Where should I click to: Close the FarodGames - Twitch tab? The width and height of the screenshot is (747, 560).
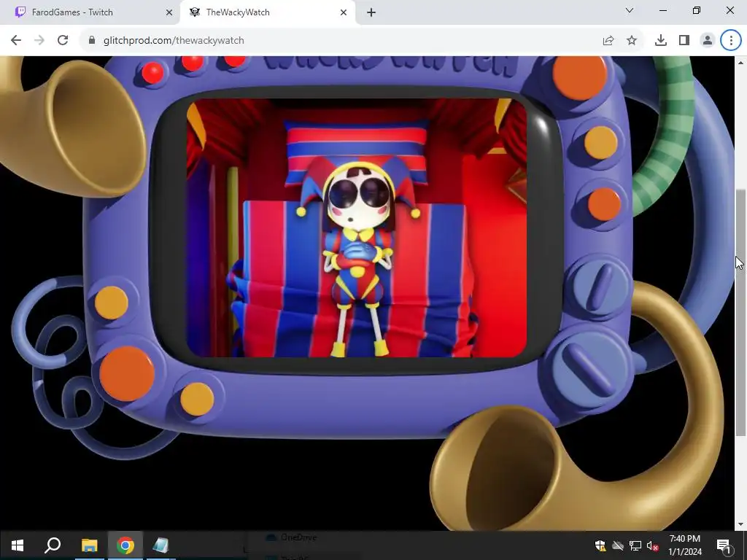[169, 12]
